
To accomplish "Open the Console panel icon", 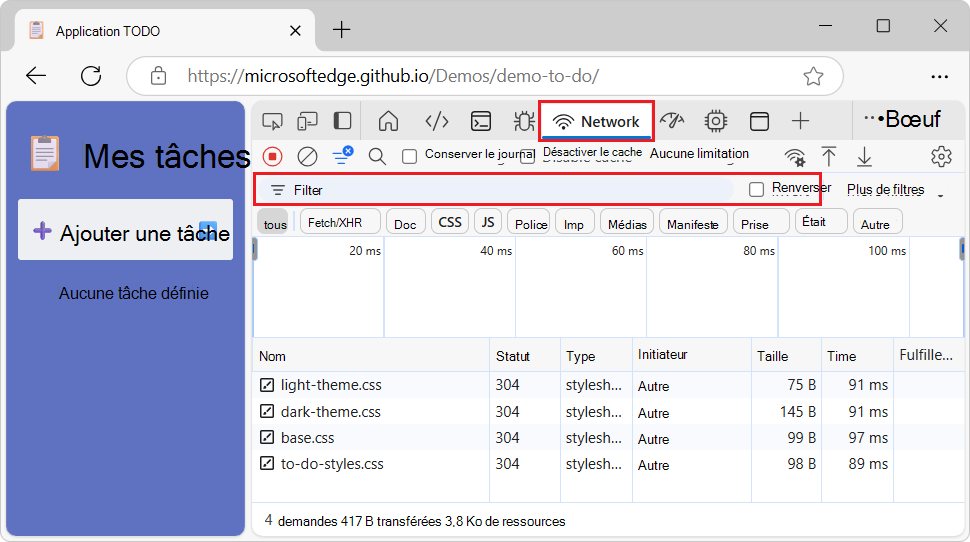I will pos(481,121).
